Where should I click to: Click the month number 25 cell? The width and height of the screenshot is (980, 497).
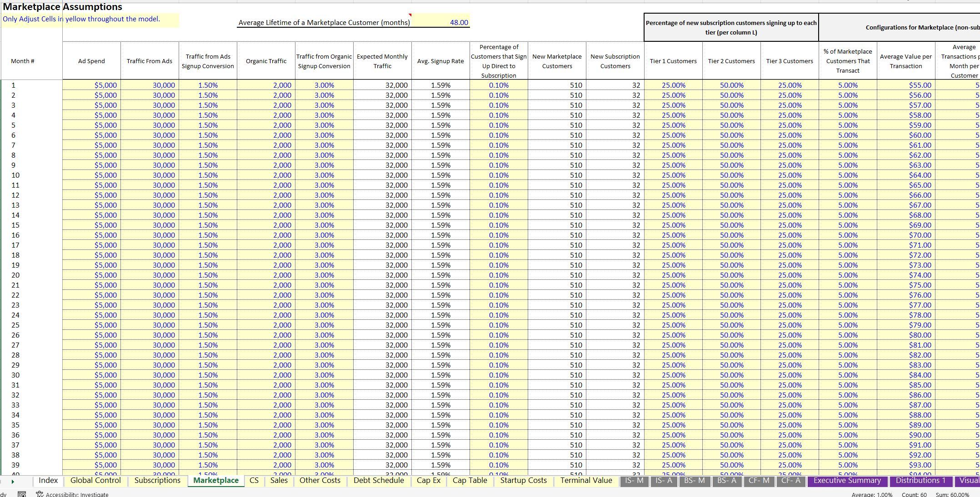coord(32,325)
